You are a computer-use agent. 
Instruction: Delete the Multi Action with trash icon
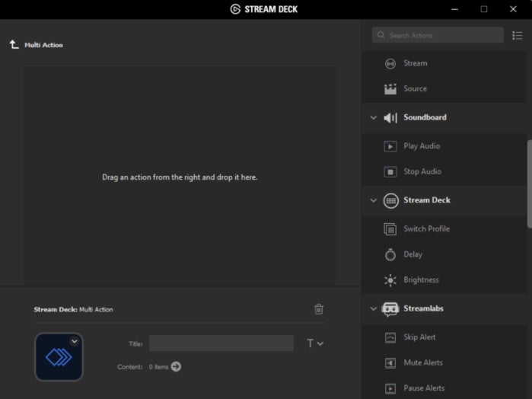pyautogui.click(x=319, y=309)
